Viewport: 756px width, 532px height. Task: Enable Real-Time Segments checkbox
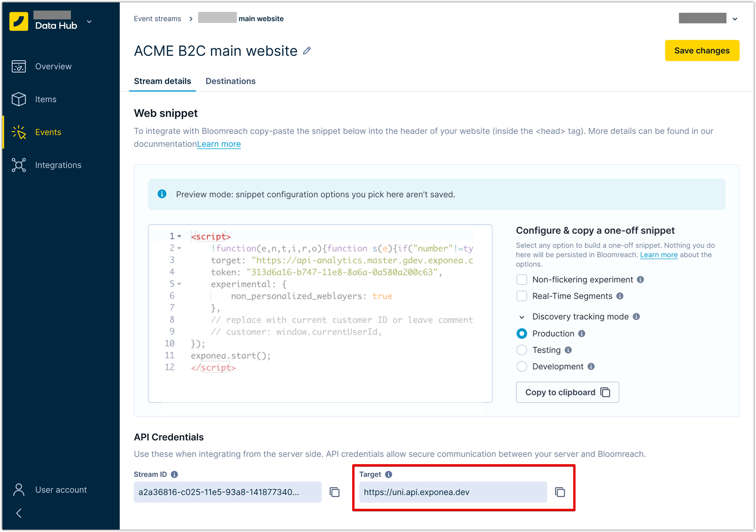[x=522, y=296]
